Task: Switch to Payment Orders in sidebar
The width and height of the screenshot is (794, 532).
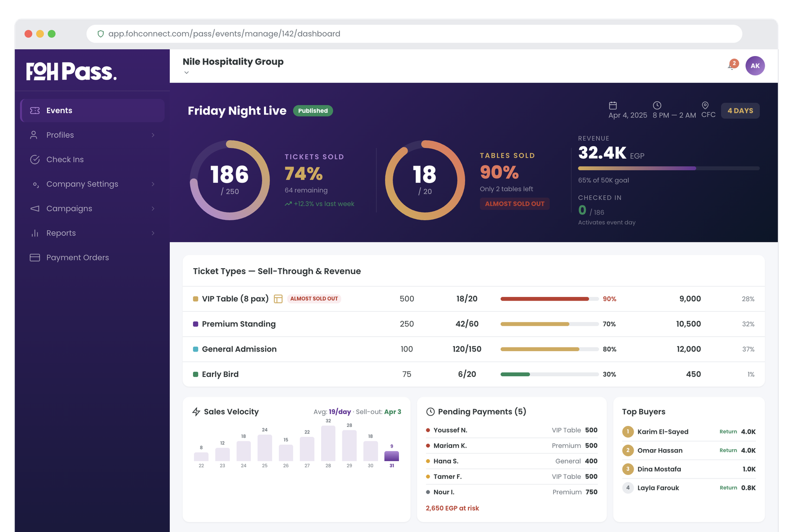Action: (x=77, y=257)
